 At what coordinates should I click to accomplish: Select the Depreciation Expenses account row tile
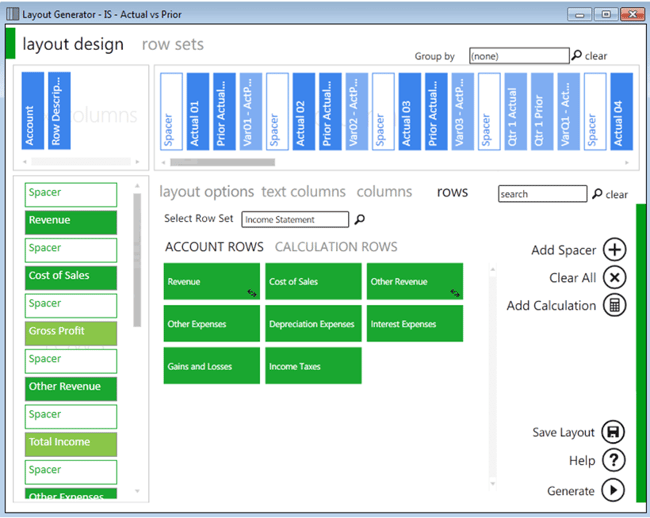312,324
